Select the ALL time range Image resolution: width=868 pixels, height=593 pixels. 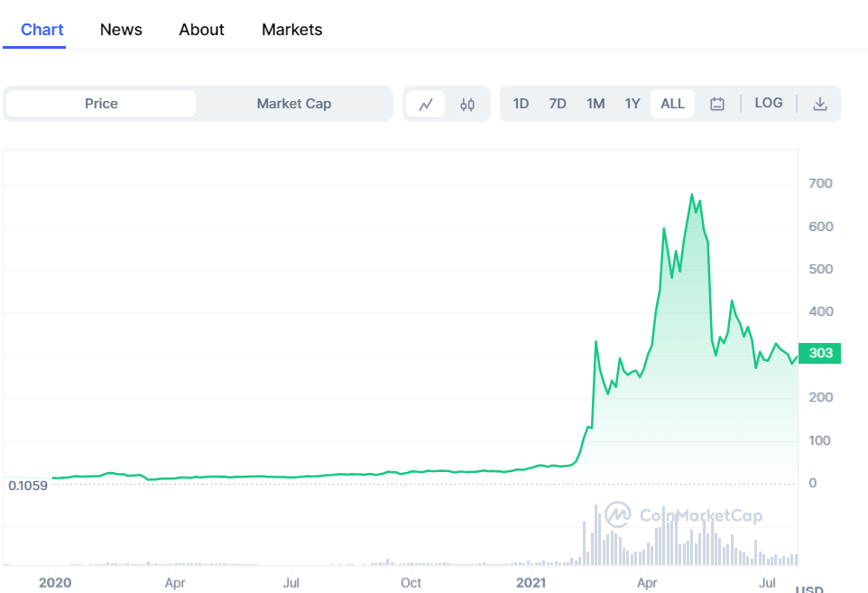click(x=672, y=104)
